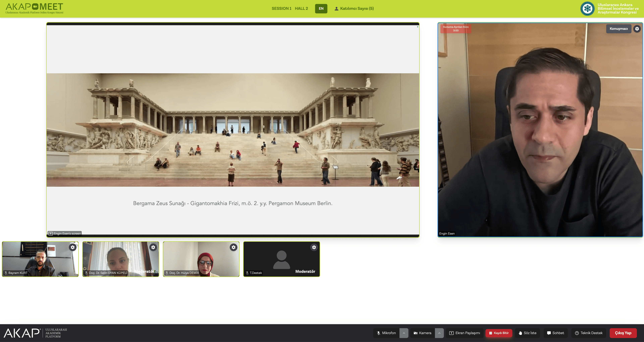Click the congress emblem logo in header

click(x=587, y=9)
